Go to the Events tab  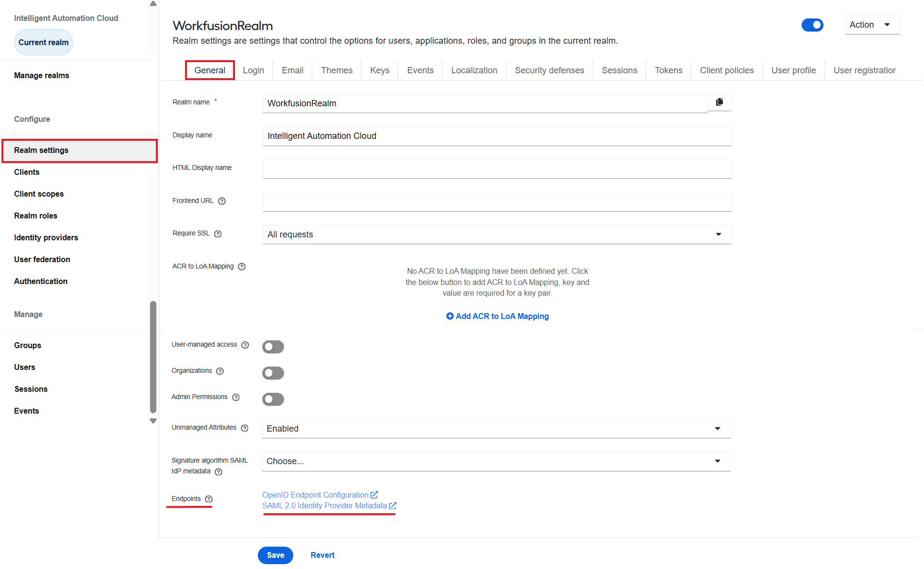pyautogui.click(x=420, y=70)
